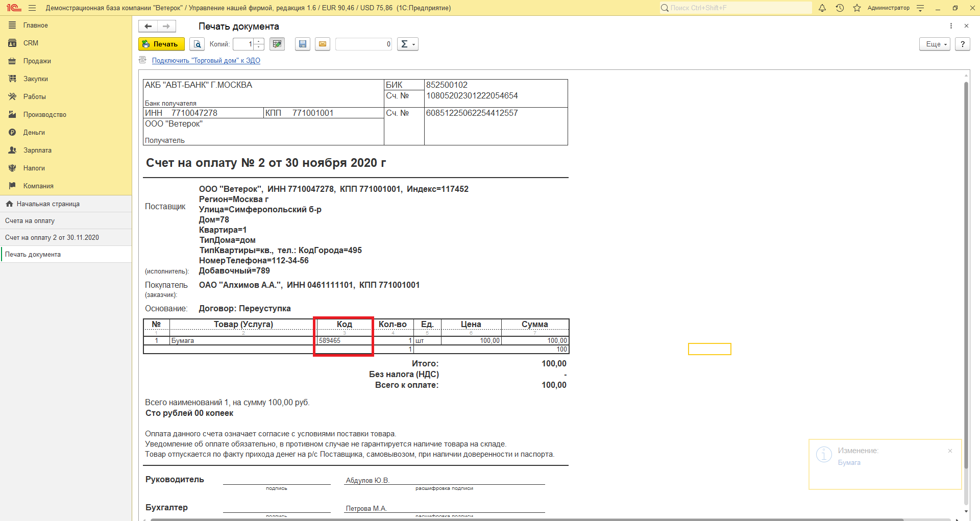Expand the service menu next to Администратор
Screen dimensions: 980x521
pos(920,8)
